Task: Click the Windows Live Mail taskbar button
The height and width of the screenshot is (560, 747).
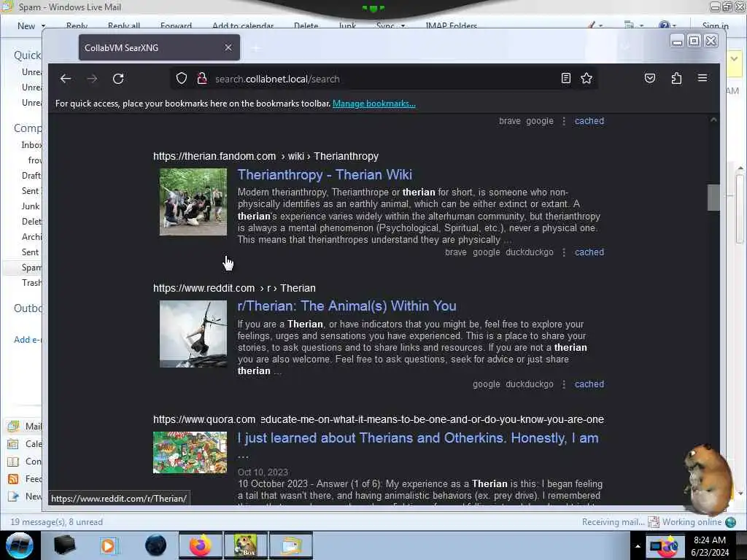Action: pos(290,545)
